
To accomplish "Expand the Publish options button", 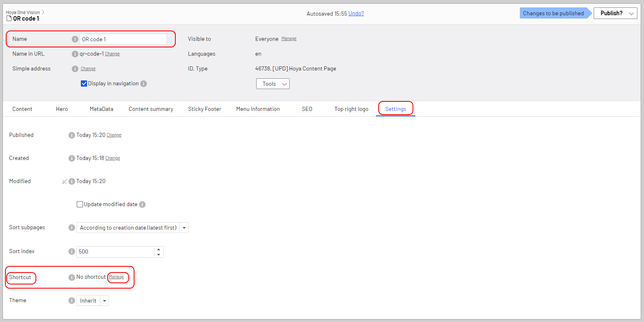I will coord(632,14).
